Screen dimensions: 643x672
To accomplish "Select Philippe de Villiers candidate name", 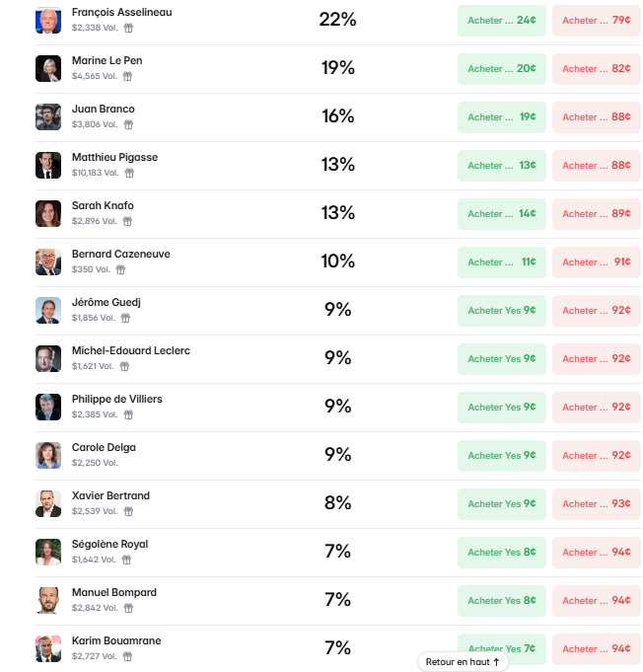I will [117, 400].
